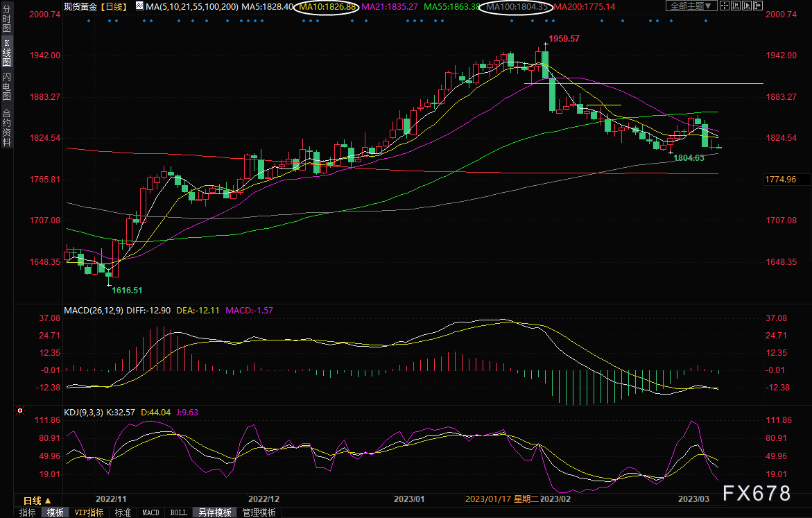Click the 2022/11 date on time axis
812x518 pixels.
point(111,499)
